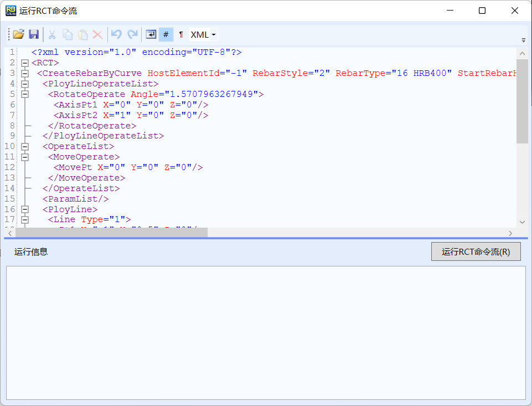The height and width of the screenshot is (406, 532).
Task: Click the Cut scissors icon
Action: [x=52, y=34]
